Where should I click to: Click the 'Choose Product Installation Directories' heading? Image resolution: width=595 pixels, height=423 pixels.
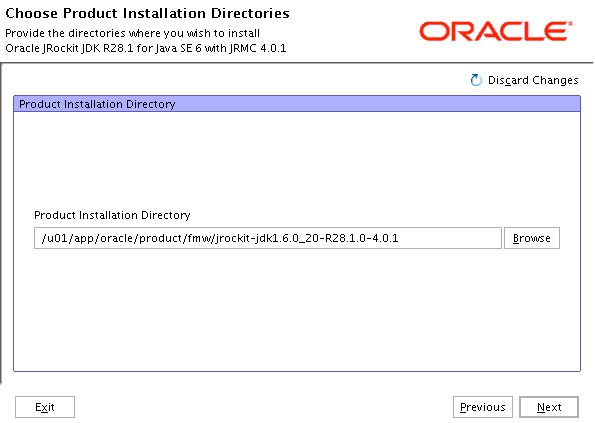[147, 13]
